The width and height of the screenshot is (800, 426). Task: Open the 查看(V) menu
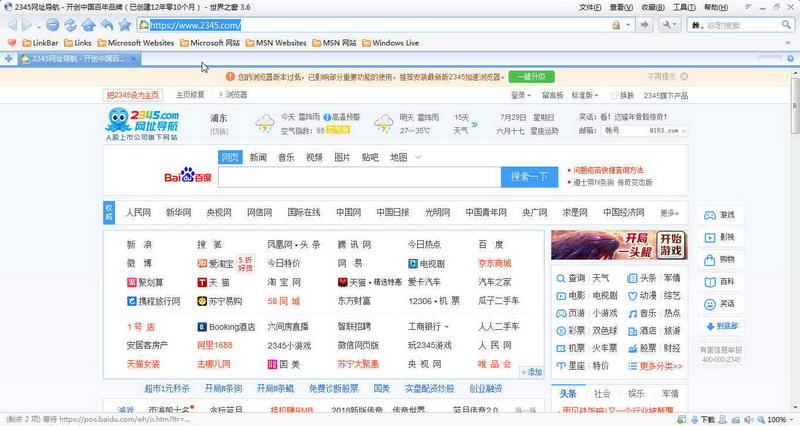click(621, 7)
